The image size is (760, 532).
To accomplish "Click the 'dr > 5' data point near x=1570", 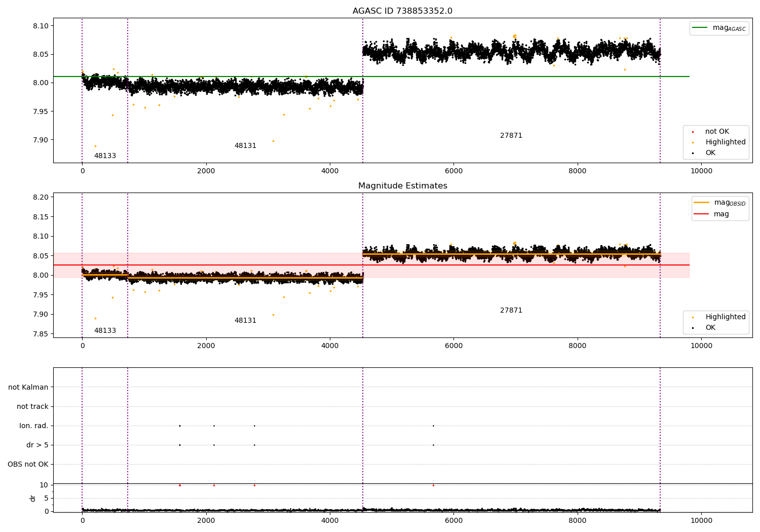I will click(x=180, y=445).
